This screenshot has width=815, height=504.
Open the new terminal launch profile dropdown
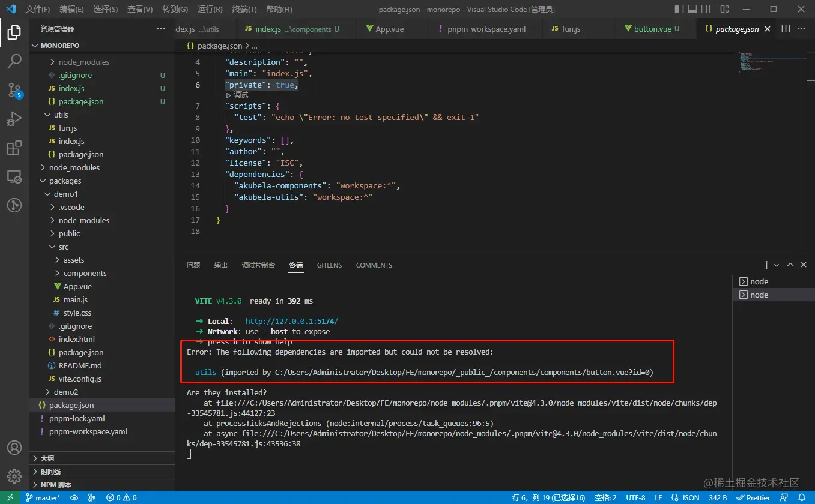(777, 265)
